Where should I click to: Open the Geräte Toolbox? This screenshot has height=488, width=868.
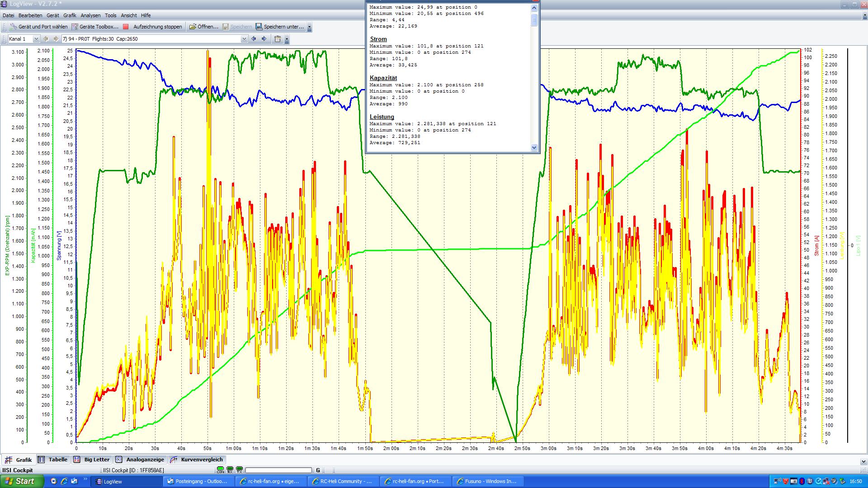click(95, 27)
